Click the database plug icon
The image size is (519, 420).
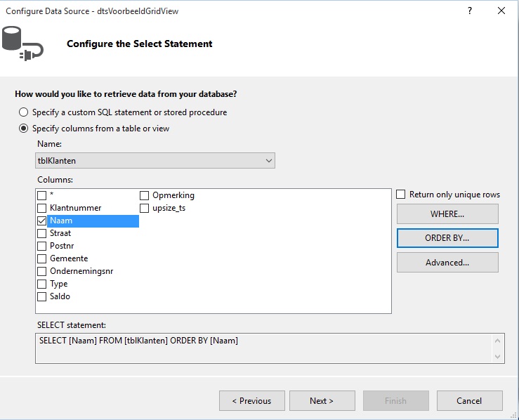coord(22,44)
